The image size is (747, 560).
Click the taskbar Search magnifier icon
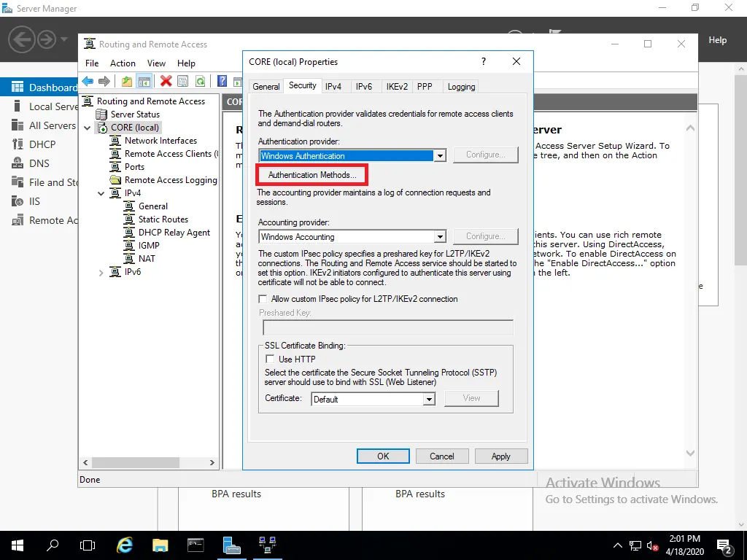[x=53, y=545]
